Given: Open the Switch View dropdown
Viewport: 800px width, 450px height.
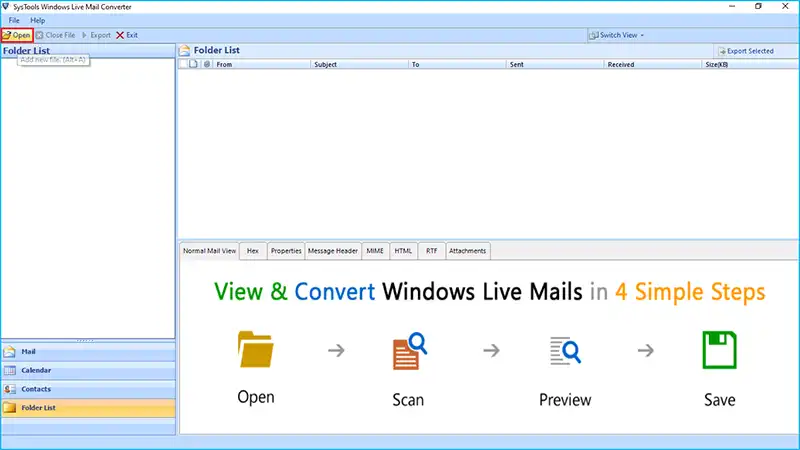Looking at the screenshot, I should [x=616, y=35].
